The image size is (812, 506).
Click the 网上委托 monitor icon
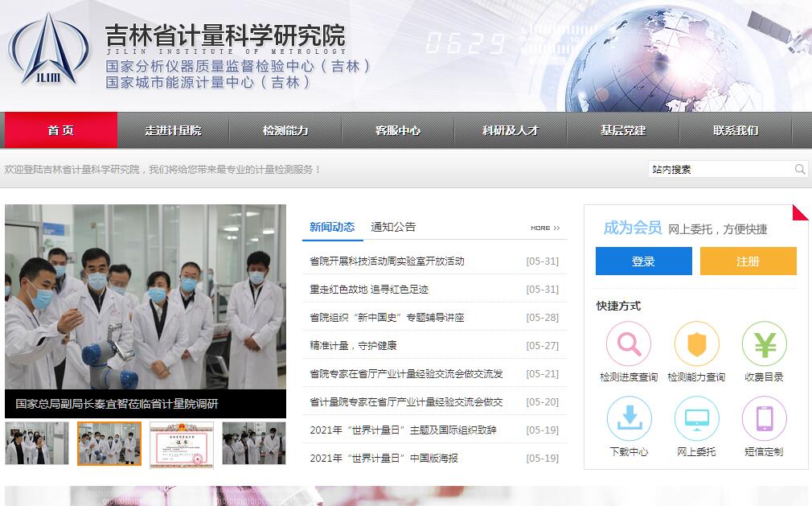point(696,419)
